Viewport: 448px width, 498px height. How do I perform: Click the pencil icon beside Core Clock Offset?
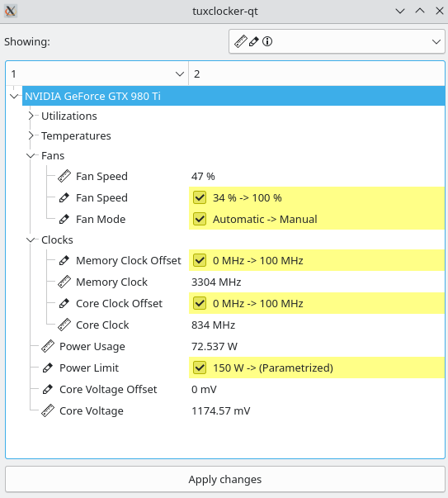pyautogui.click(x=64, y=304)
